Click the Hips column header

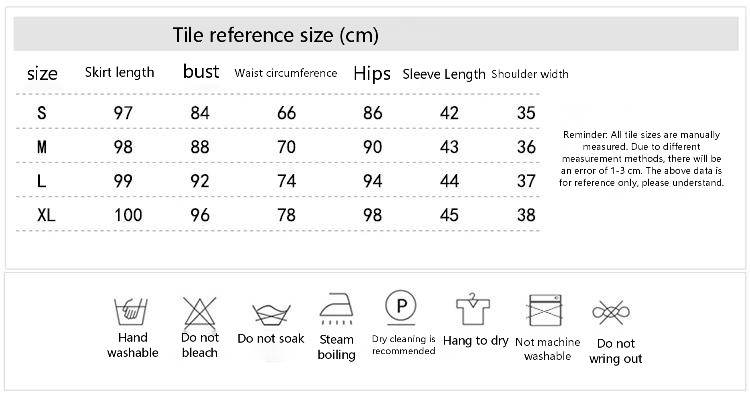point(372,73)
